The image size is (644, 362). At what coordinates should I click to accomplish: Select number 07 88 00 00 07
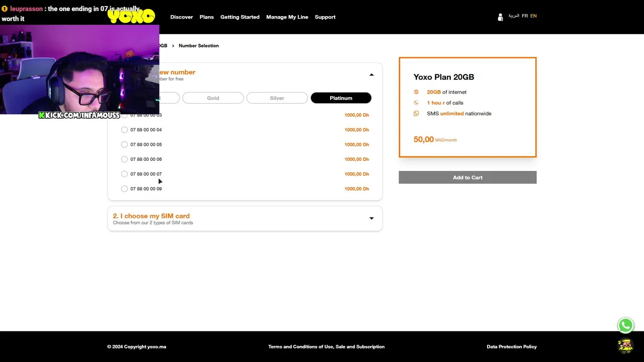coord(124,174)
